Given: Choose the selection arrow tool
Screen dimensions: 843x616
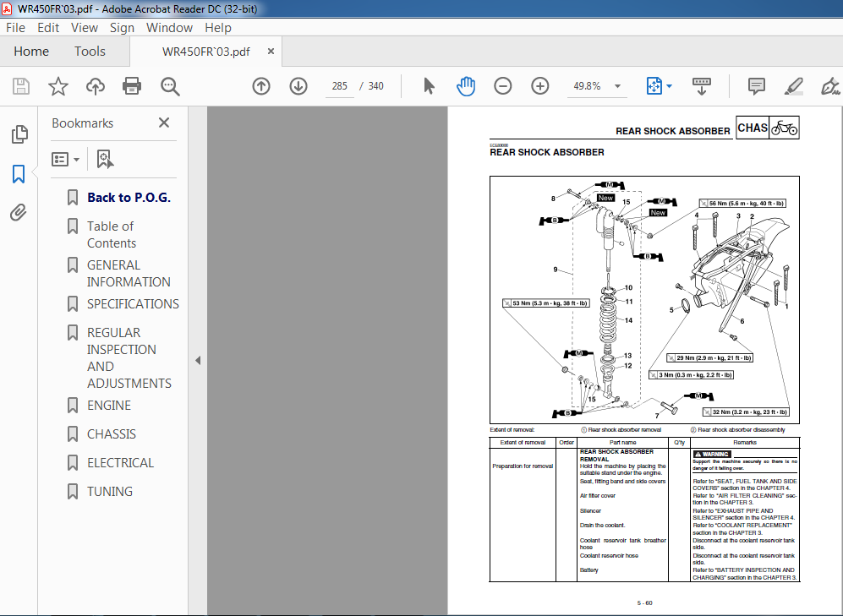Looking at the screenshot, I should pyautogui.click(x=429, y=86).
